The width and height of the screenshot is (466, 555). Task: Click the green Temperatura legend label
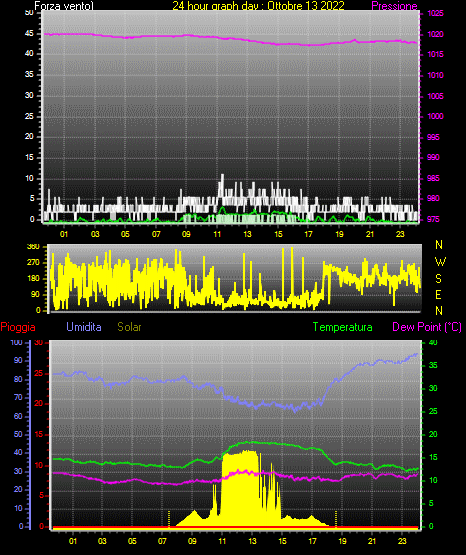pos(343,327)
